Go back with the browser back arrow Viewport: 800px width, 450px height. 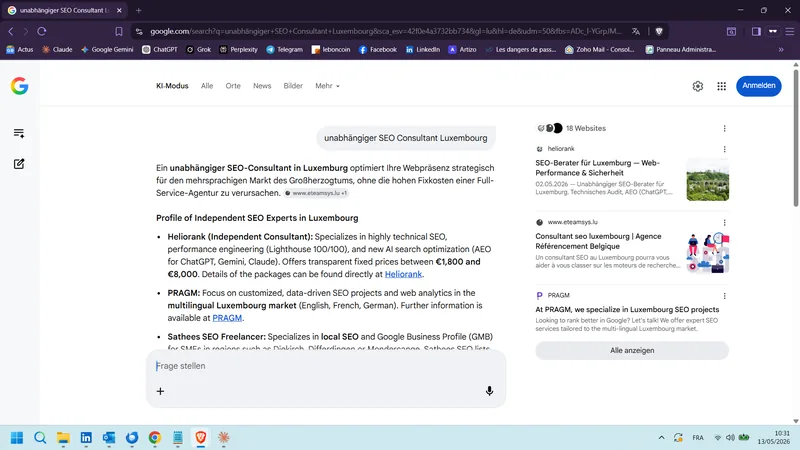click(x=11, y=31)
